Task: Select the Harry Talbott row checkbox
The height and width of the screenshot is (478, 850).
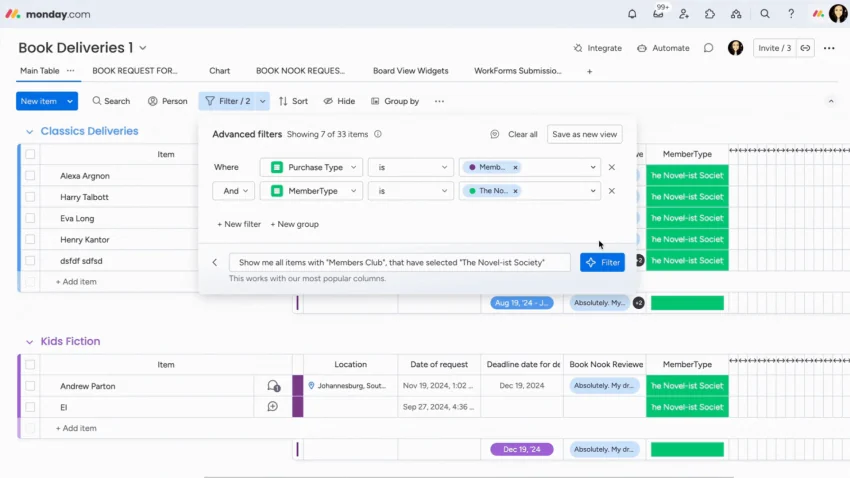Action: (x=30, y=197)
